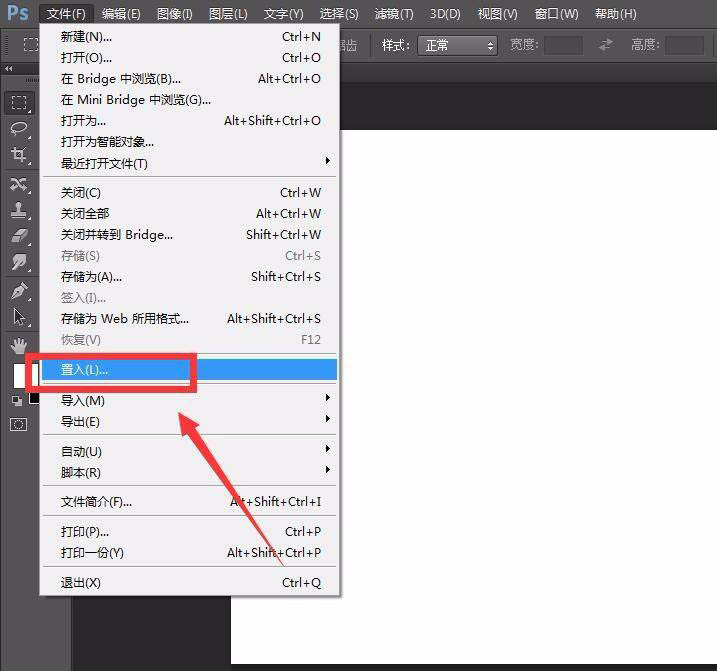Choose 打印(P)... menu item
This screenshot has height=671, width=717.
click(x=189, y=531)
